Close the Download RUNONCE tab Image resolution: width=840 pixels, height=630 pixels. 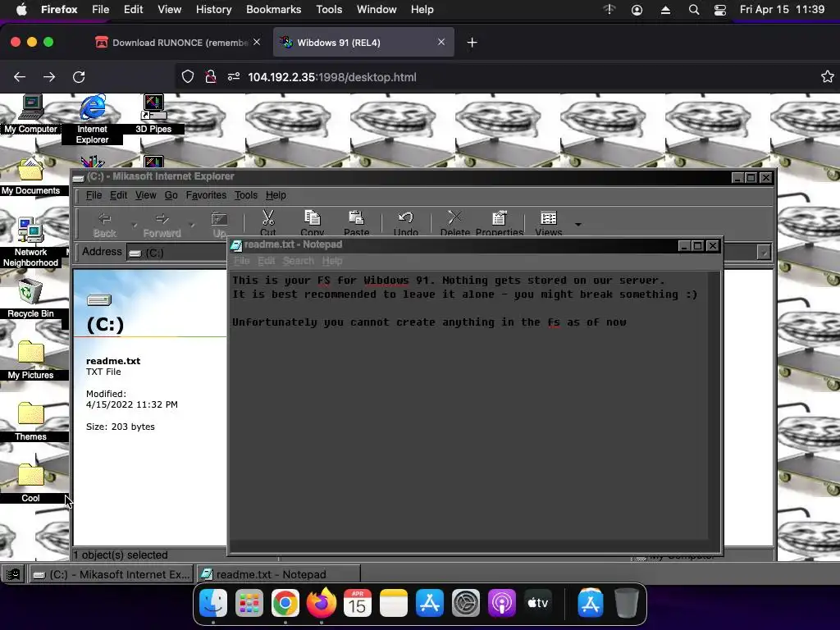pos(257,42)
